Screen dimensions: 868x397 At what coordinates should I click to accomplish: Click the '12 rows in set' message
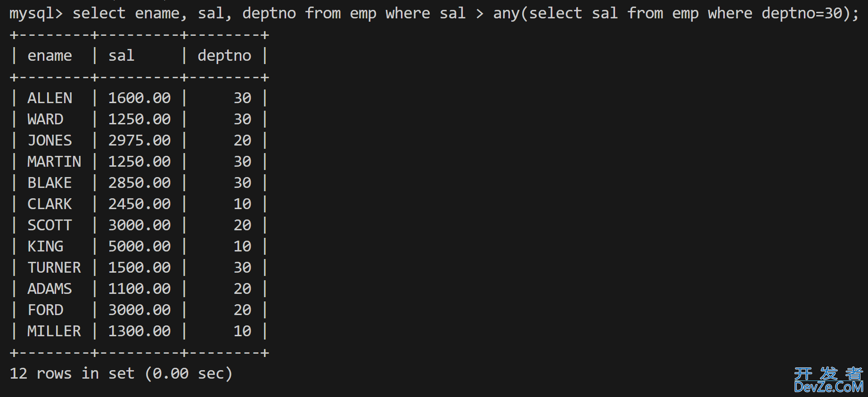tap(72, 373)
